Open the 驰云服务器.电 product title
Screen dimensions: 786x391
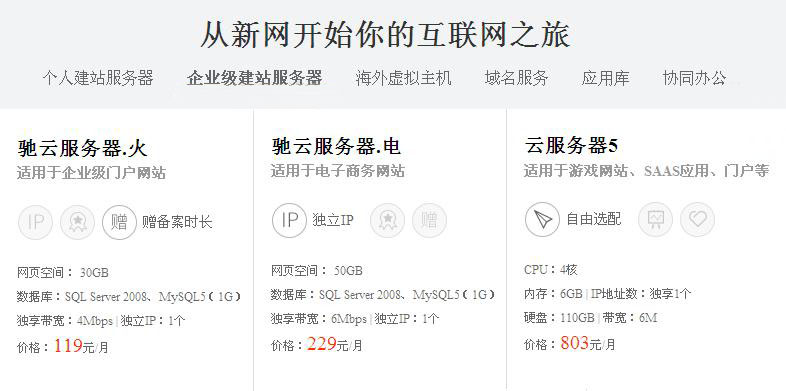pos(336,146)
